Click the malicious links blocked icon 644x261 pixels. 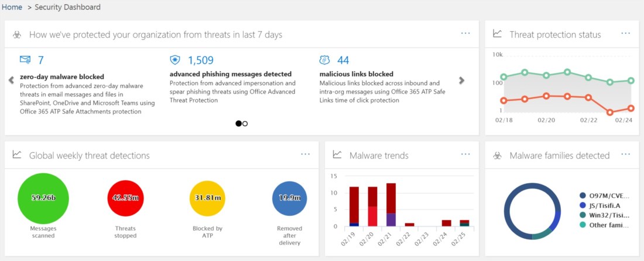point(324,60)
